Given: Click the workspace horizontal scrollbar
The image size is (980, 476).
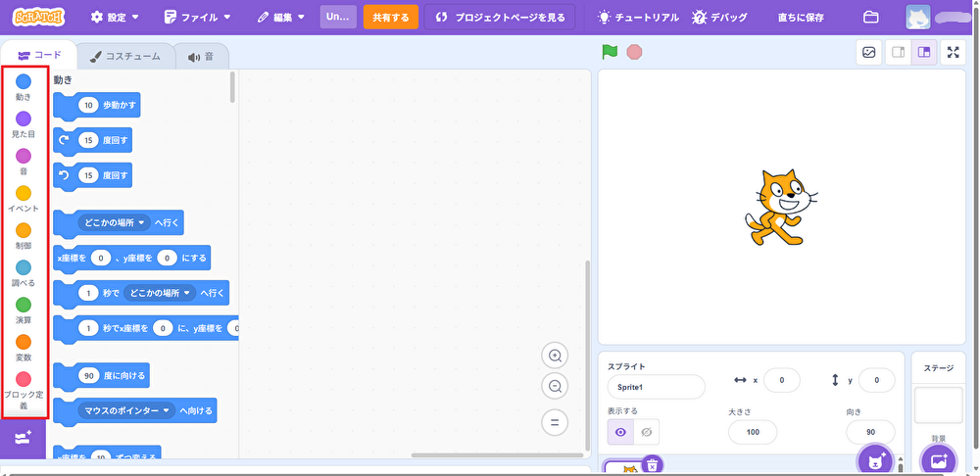Looking at the screenshot, I should click(x=497, y=454).
